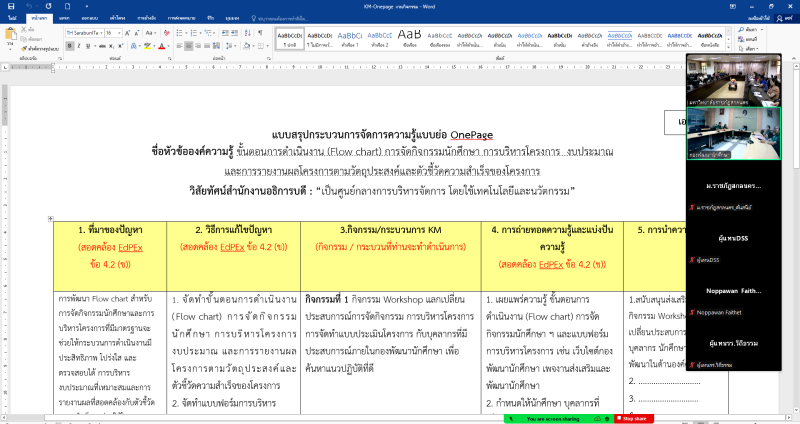Toggle Italic formatting
Screen dimensions: 800x424
point(78,47)
